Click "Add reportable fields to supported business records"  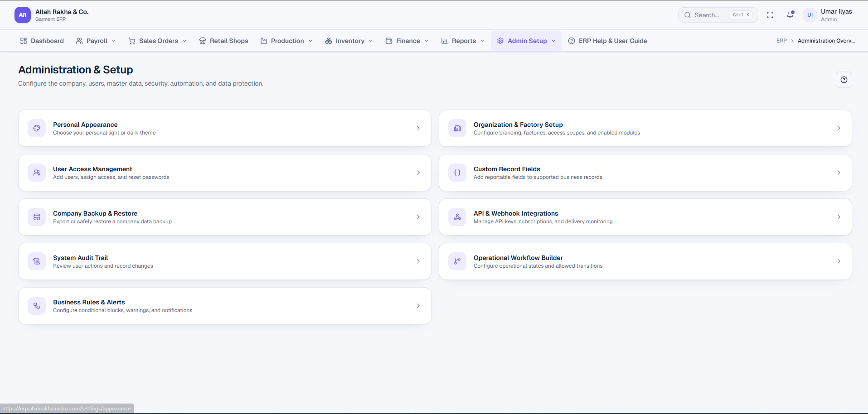click(538, 177)
